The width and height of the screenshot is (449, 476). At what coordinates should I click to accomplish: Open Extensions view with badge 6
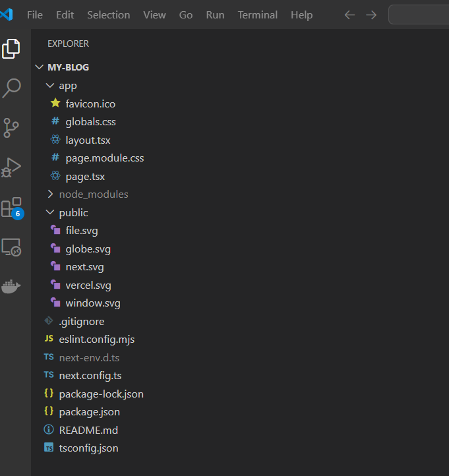coord(12,208)
